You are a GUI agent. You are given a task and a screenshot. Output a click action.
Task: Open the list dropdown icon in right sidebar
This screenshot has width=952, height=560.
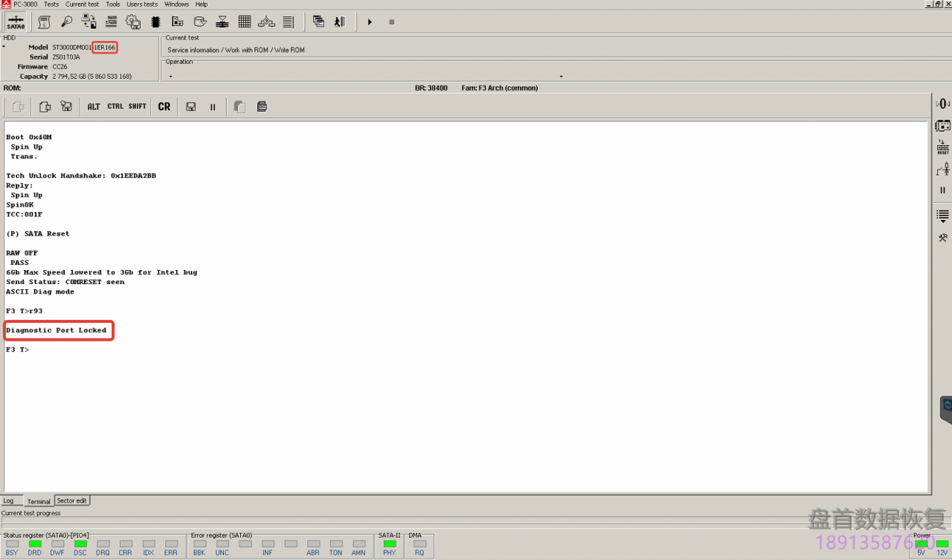coord(942,216)
